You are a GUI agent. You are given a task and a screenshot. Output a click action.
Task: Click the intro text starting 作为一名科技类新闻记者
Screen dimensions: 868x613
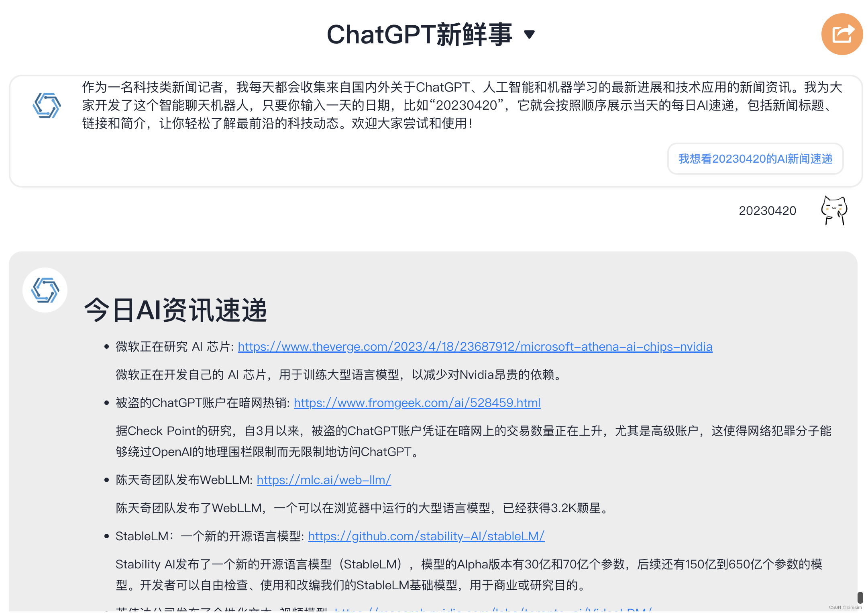(x=462, y=105)
